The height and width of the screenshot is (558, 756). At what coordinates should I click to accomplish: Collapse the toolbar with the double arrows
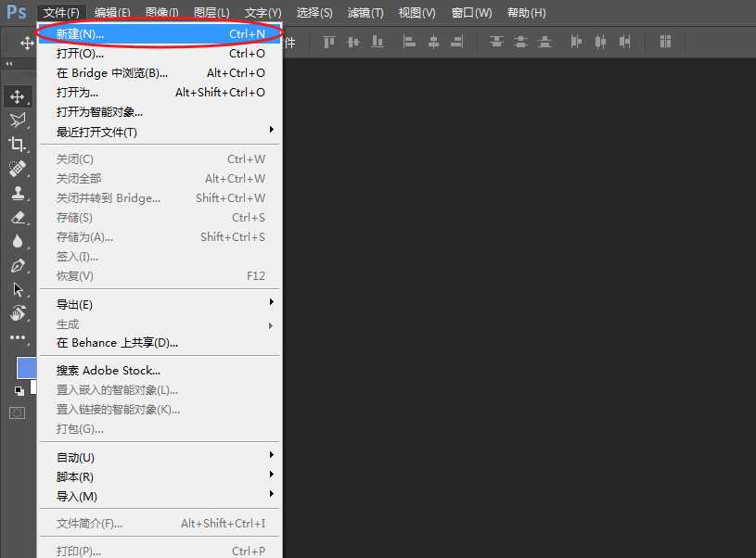[x=10, y=63]
